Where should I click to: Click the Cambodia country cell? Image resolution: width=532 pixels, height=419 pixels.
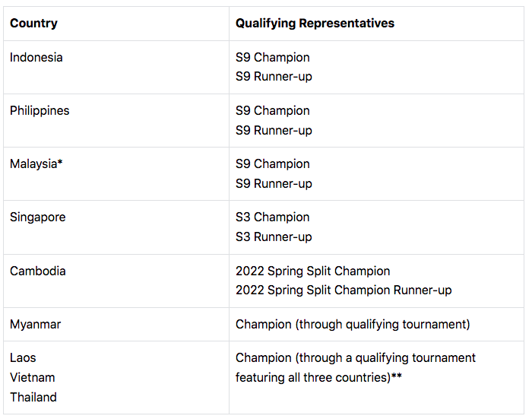(x=116, y=281)
